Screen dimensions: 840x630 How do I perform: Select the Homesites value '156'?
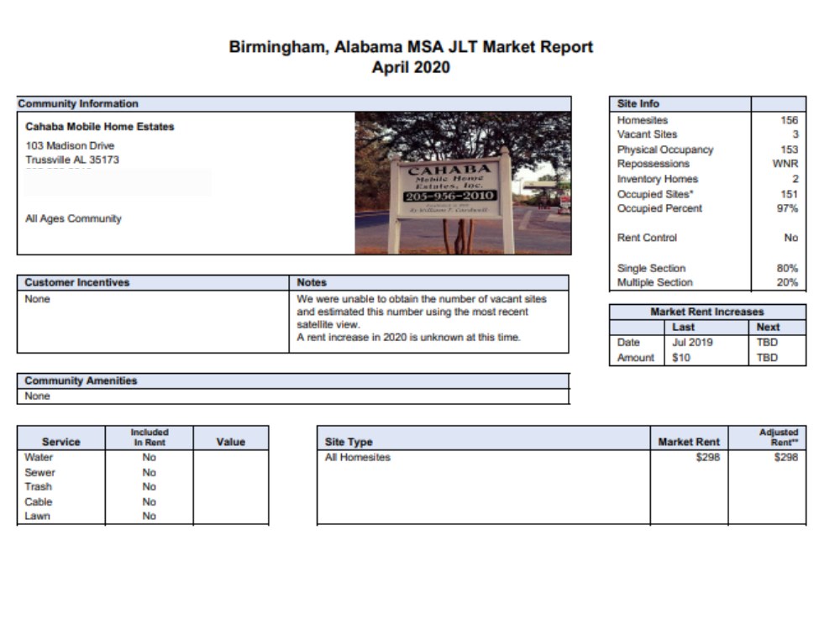pyautogui.click(x=789, y=120)
